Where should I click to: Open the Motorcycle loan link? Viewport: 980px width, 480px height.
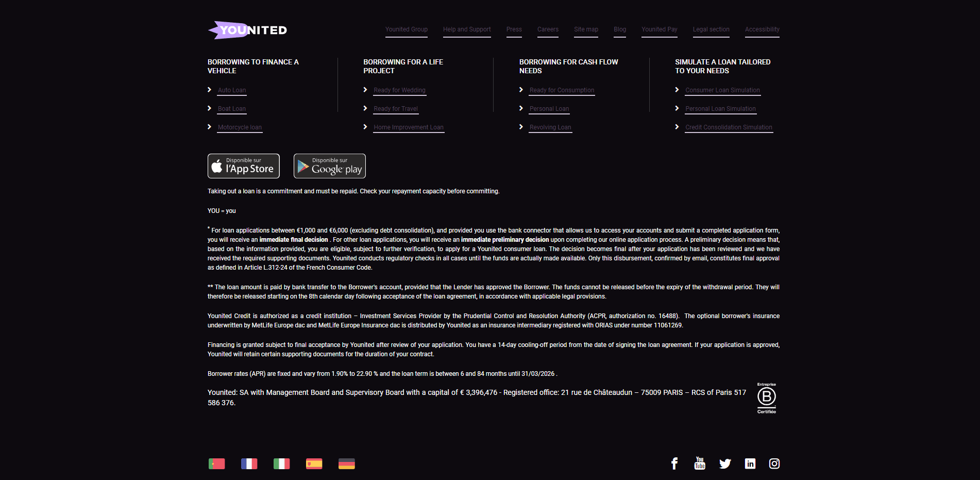[x=240, y=127]
